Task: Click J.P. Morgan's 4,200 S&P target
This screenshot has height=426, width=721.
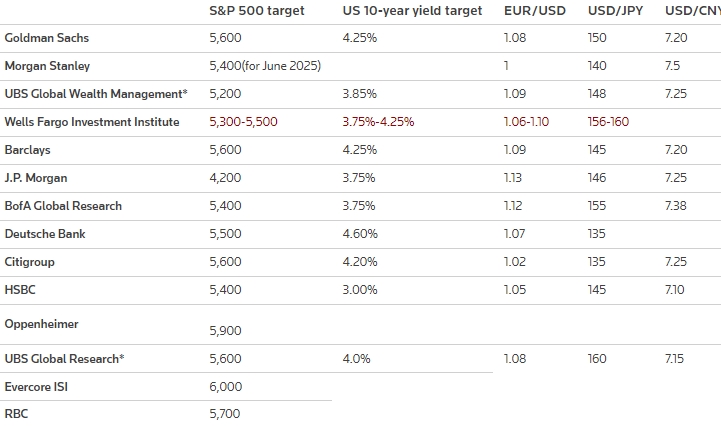Action: [226, 178]
